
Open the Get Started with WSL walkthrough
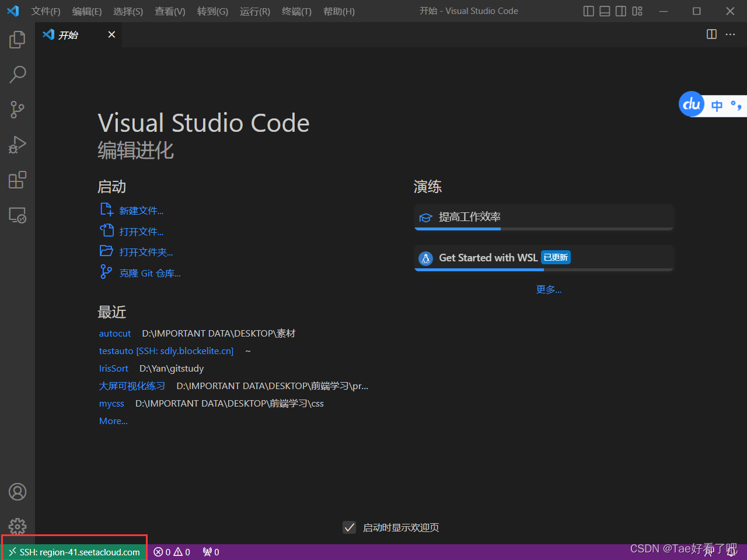click(x=488, y=258)
